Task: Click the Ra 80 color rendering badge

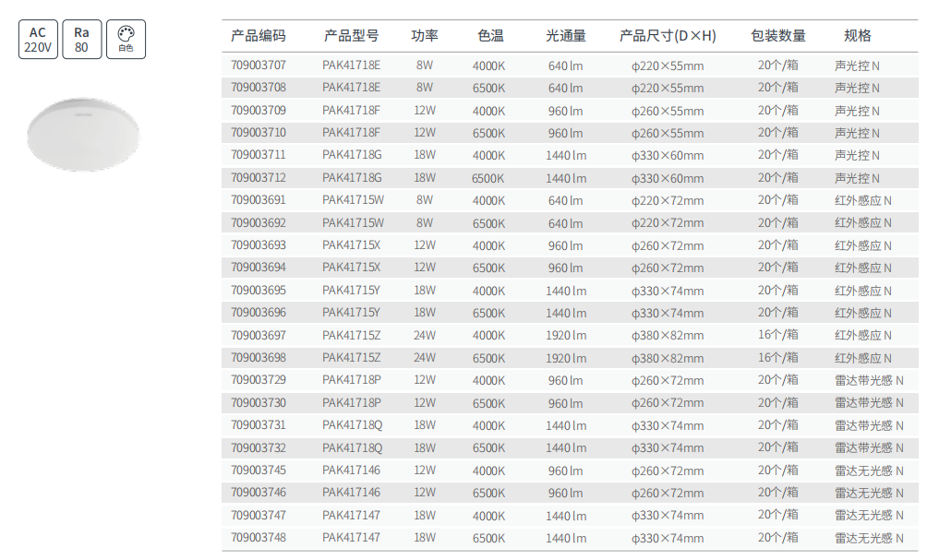Action: tap(81, 38)
